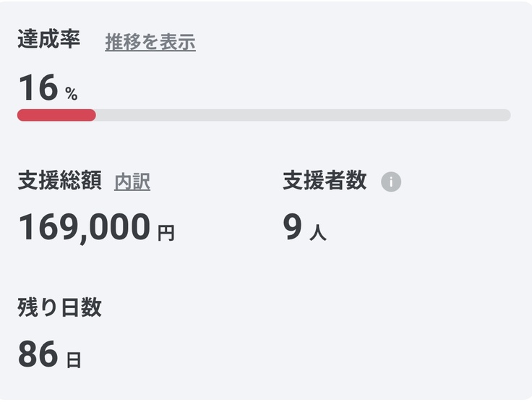Click the 円 currency unit
The width and height of the screenshot is (532, 405).
(166, 233)
